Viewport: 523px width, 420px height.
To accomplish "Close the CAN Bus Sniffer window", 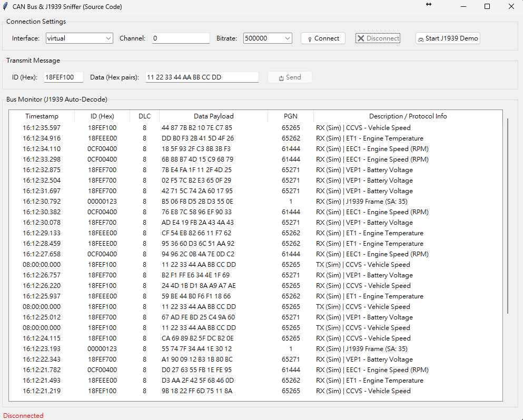I will [511, 6].
